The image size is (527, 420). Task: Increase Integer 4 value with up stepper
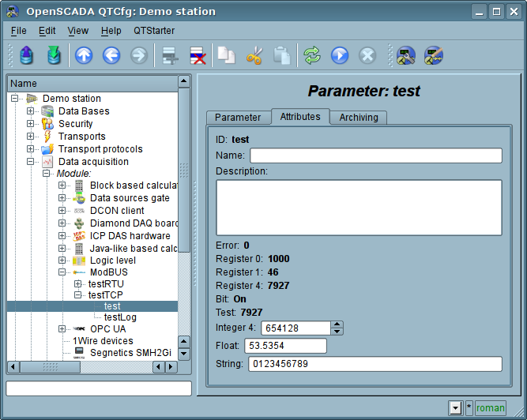click(x=337, y=324)
